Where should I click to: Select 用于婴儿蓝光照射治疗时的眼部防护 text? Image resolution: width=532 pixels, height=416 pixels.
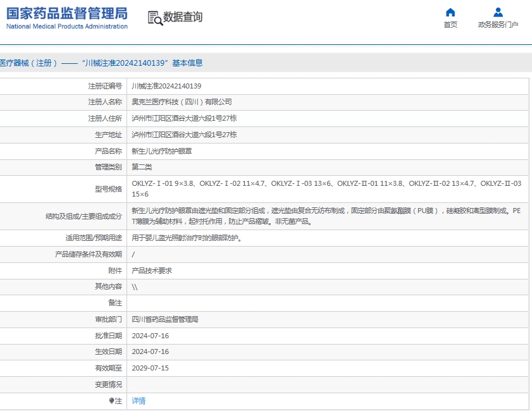click(x=187, y=238)
